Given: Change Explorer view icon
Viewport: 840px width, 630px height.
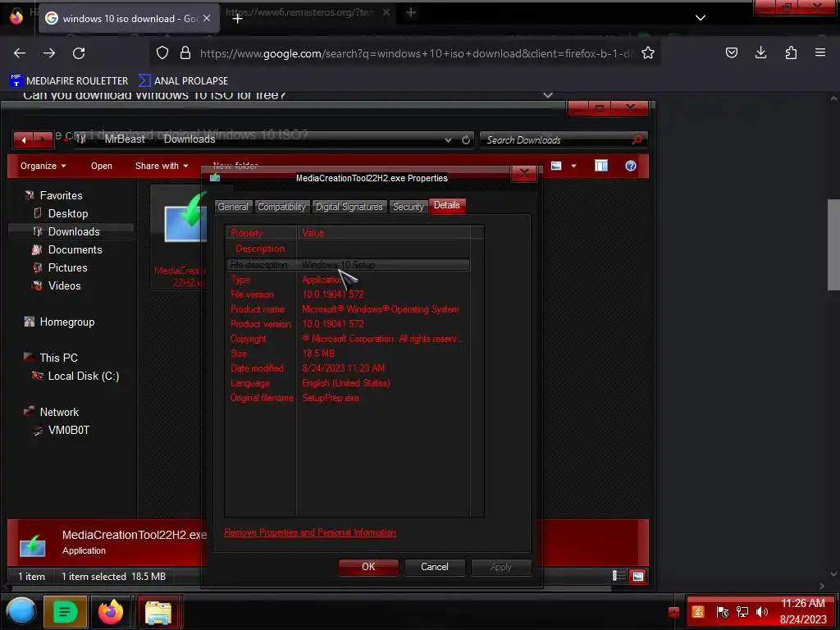Looking at the screenshot, I should 556,166.
